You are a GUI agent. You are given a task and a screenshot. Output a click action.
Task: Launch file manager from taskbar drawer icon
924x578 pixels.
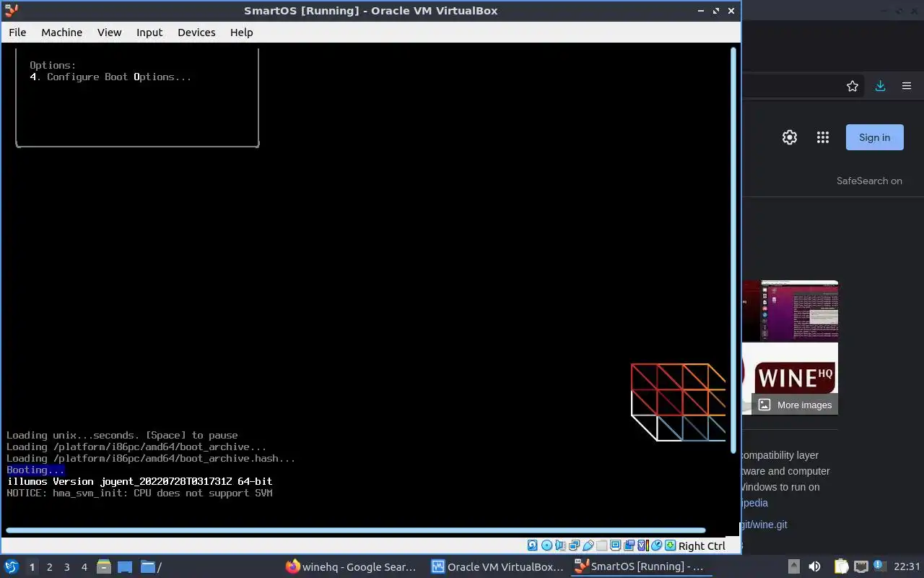coord(103,566)
